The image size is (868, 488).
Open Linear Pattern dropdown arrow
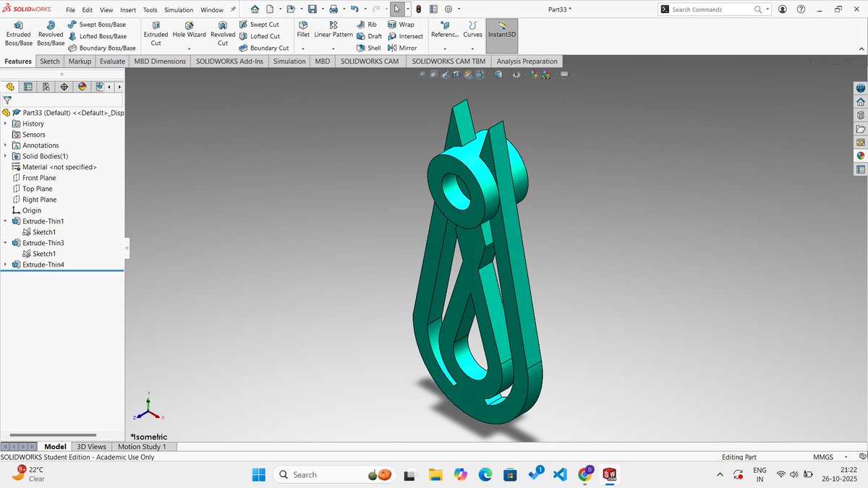pyautogui.click(x=333, y=49)
